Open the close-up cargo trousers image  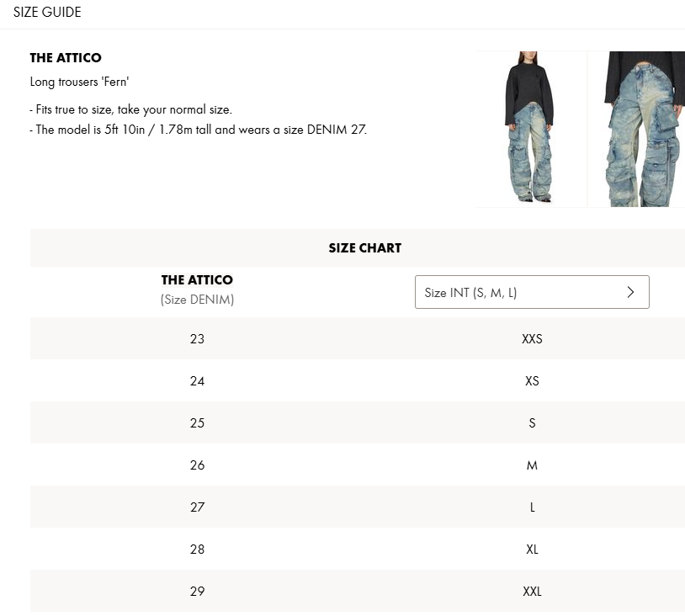click(x=636, y=129)
